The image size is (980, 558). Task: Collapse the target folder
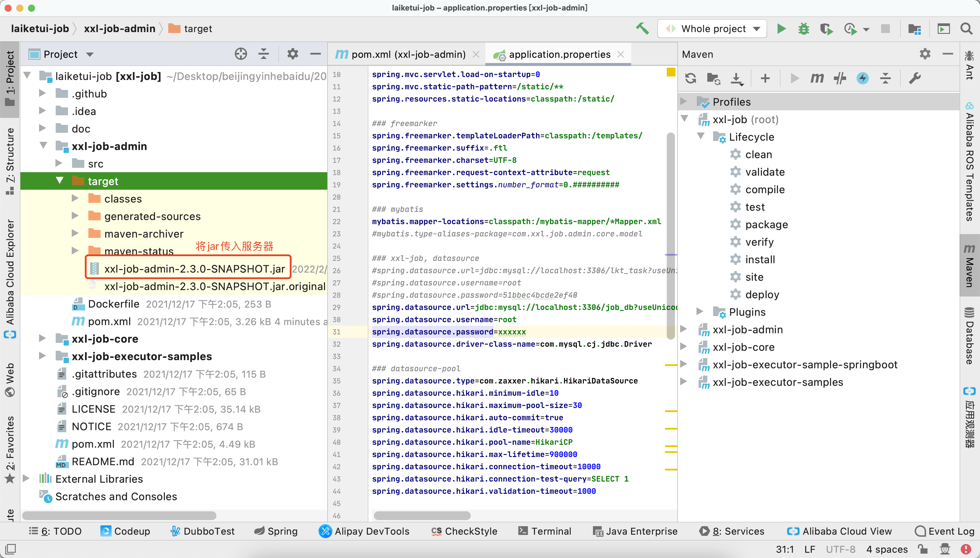tap(60, 181)
